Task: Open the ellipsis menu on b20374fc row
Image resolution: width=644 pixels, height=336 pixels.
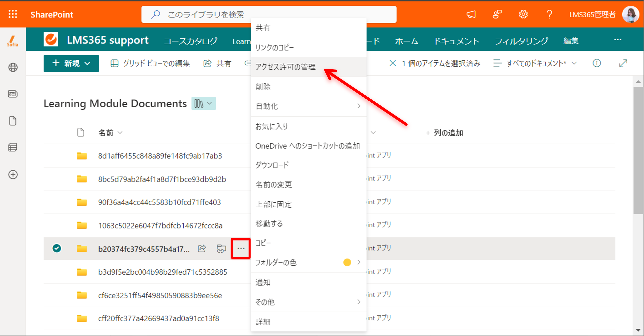Action: tap(241, 248)
